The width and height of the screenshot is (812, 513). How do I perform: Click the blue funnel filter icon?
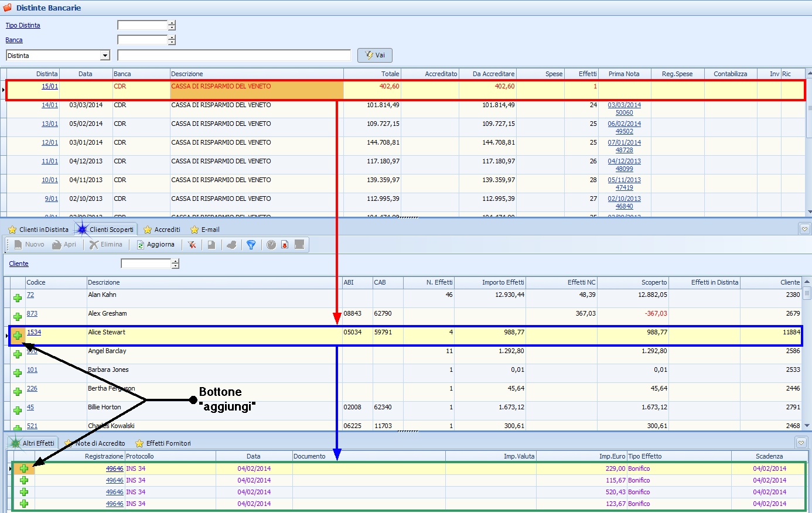tap(251, 245)
